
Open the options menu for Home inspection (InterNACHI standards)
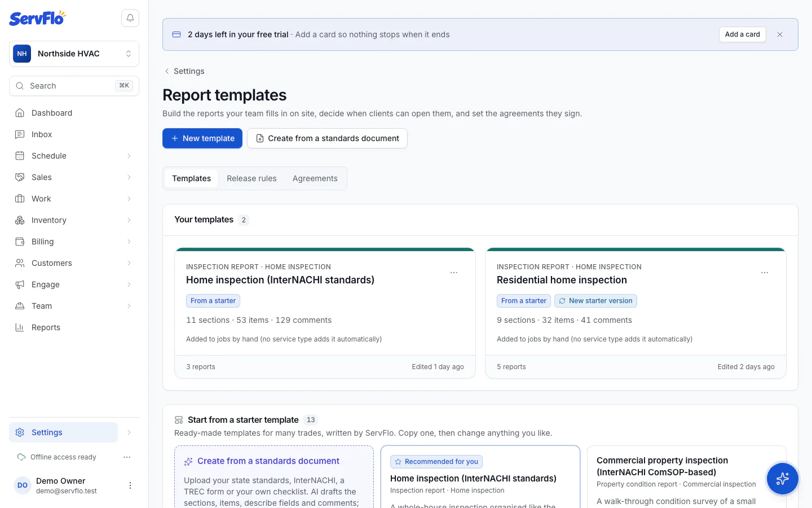pos(454,273)
